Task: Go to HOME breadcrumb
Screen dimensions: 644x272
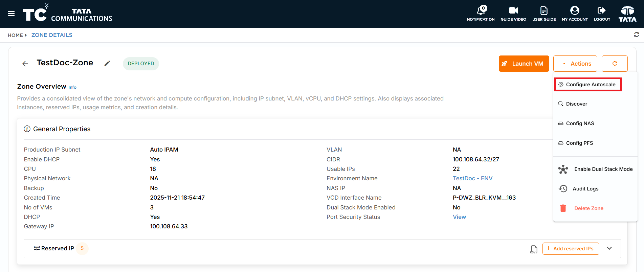Action: coord(15,35)
